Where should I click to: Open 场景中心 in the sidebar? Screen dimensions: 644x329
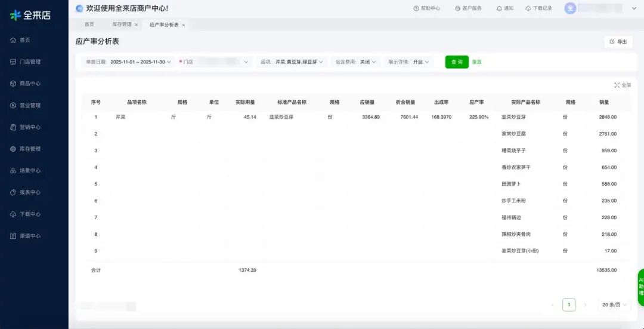[x=26, y=171]
